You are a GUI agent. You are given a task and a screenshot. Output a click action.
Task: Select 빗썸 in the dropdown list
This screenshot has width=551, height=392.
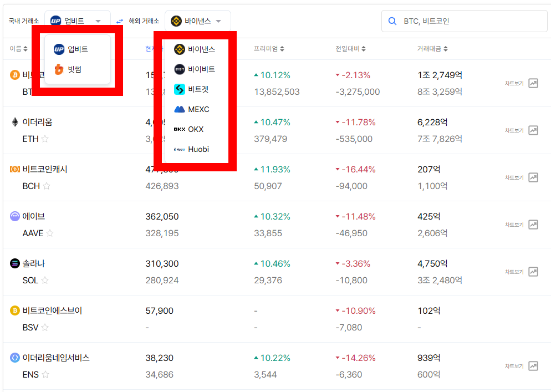(78, 69)
